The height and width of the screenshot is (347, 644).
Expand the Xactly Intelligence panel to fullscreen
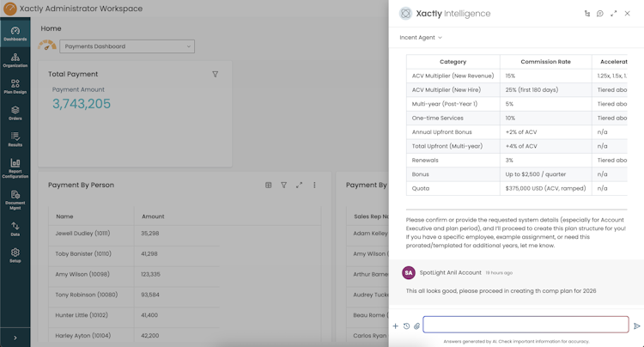614,14
